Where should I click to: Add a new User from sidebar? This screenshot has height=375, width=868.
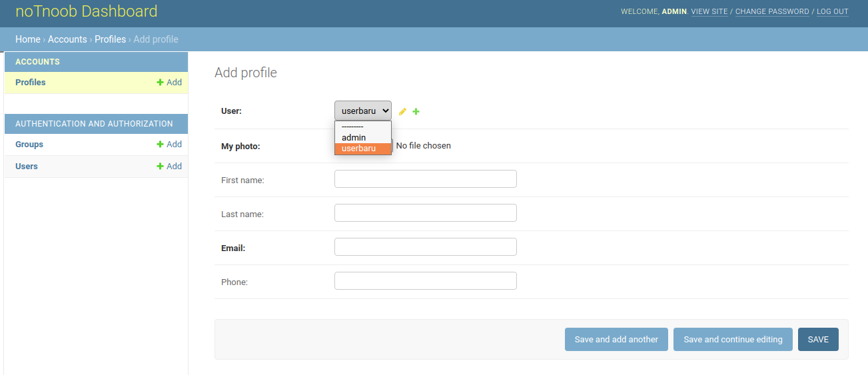[x=169, y=167]
